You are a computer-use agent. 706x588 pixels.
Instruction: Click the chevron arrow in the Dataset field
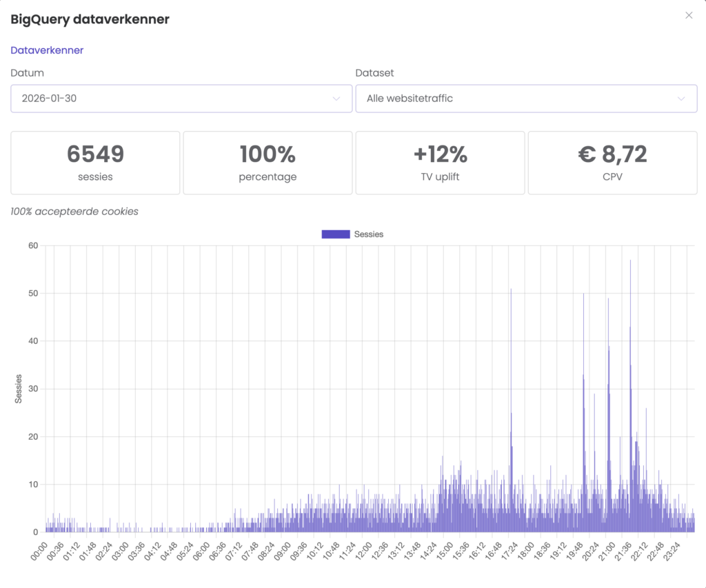click(x=681, y=99)
